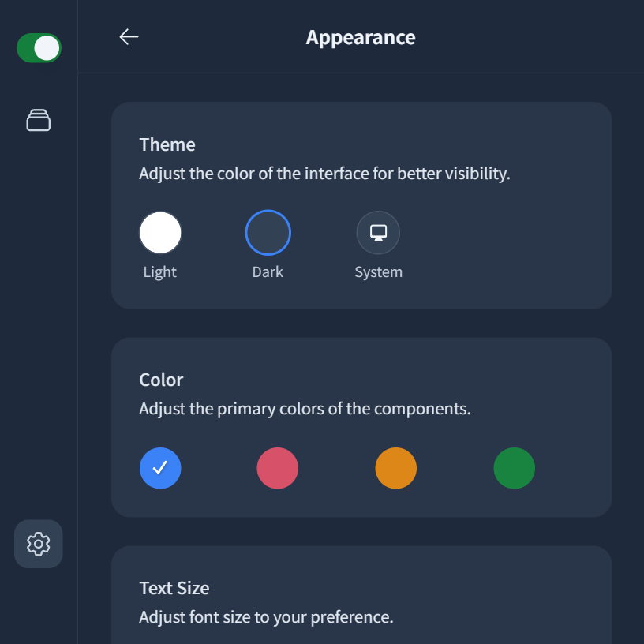Pick the orange primary color
644x644 pixels.
pos(396,468)
